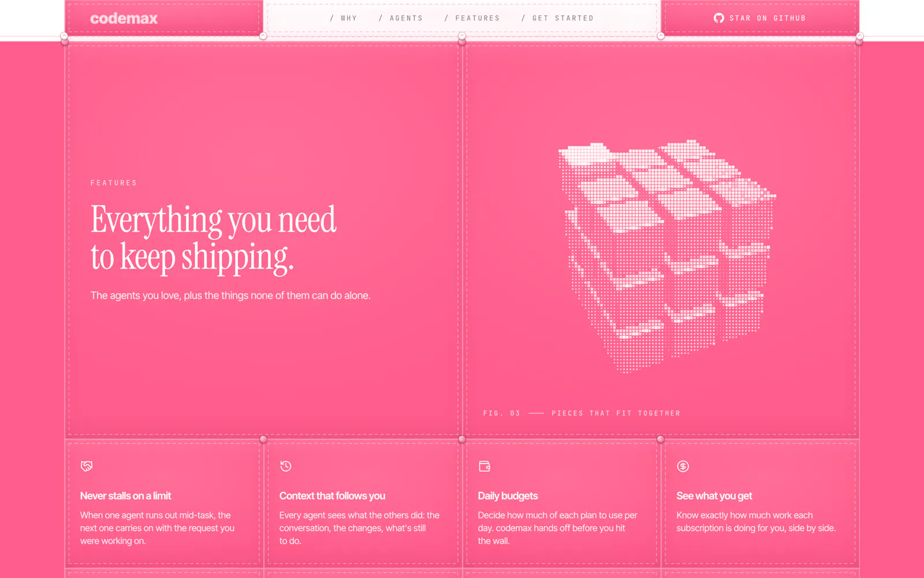Click the 'Everything you need to keep shipping.' headline
Screen dimensions: 924x578
(x=214, y=238)
